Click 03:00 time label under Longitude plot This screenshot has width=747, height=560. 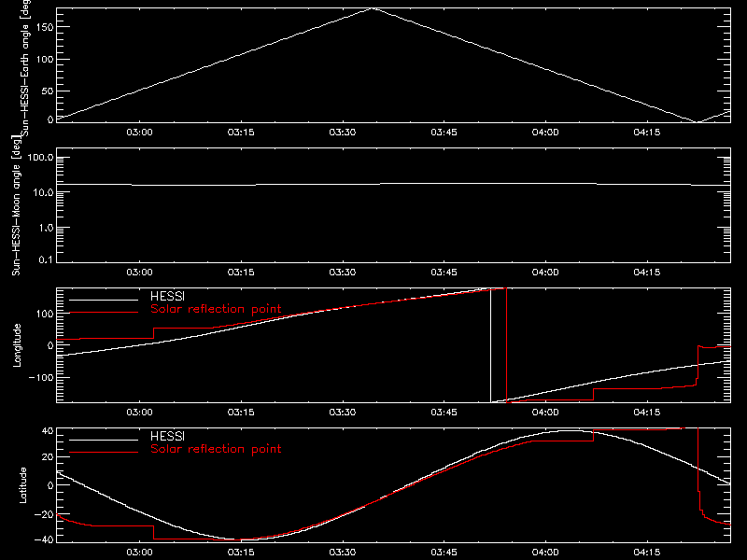(x=139, y=412)
